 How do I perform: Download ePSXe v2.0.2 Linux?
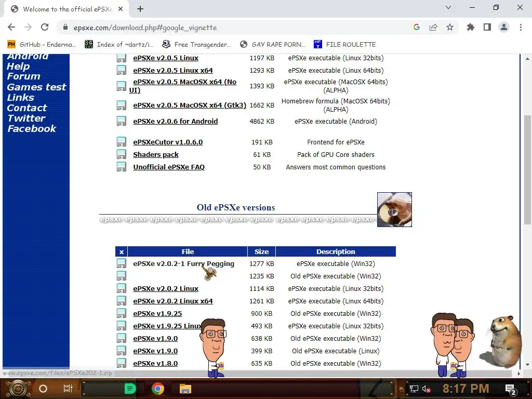pyautogui.click(x=166, y=289)
